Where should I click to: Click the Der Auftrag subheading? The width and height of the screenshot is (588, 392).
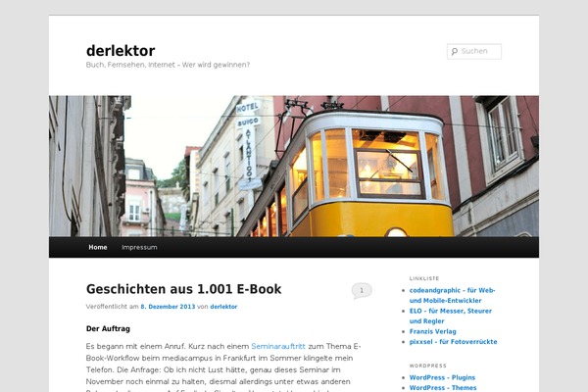pyautogui.click(x=108, y=328)
